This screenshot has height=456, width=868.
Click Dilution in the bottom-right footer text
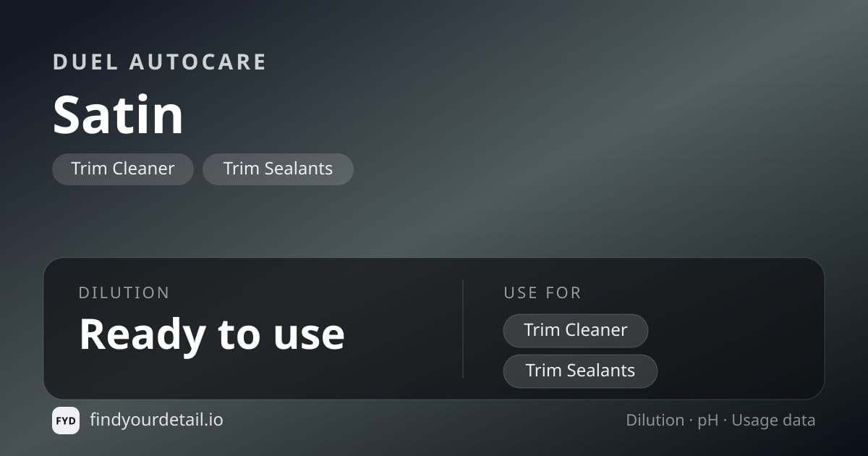click(x=655, y=421)
